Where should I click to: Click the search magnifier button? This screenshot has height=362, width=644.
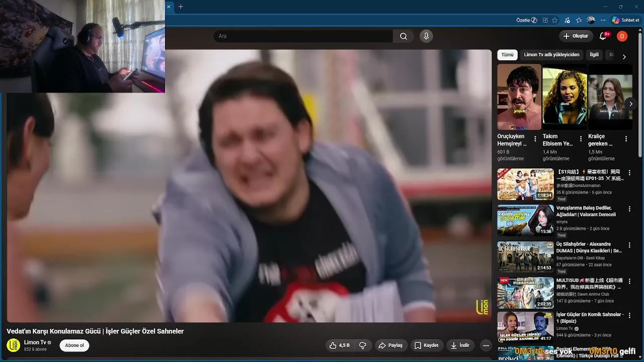(x=404, y=36)
